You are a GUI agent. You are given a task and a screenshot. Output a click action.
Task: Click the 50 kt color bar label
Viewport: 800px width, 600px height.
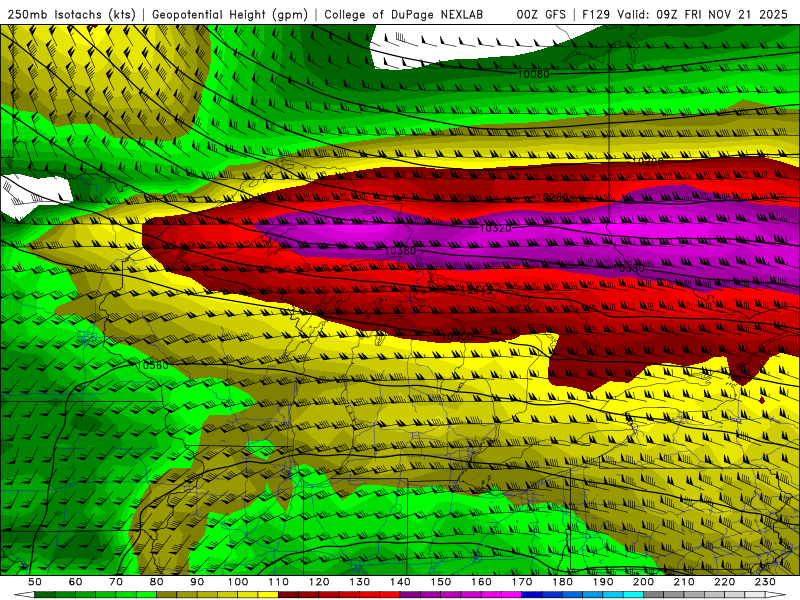coord(34,582)
